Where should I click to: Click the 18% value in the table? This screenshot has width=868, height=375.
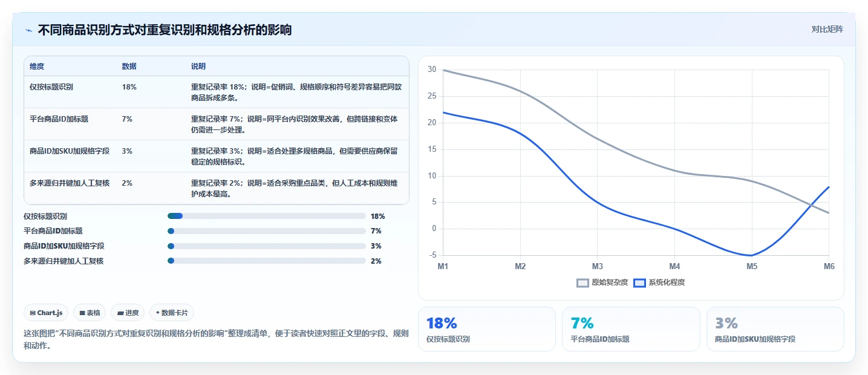129,87
